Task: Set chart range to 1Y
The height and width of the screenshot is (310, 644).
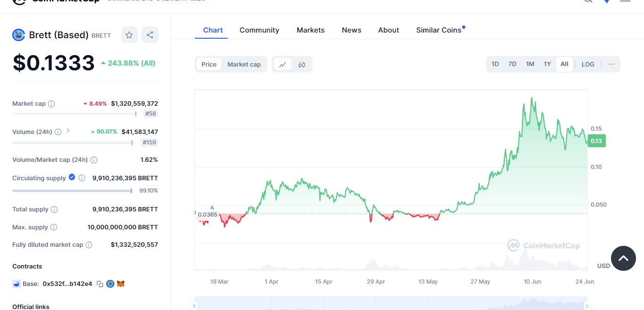Action: [547, 64]
